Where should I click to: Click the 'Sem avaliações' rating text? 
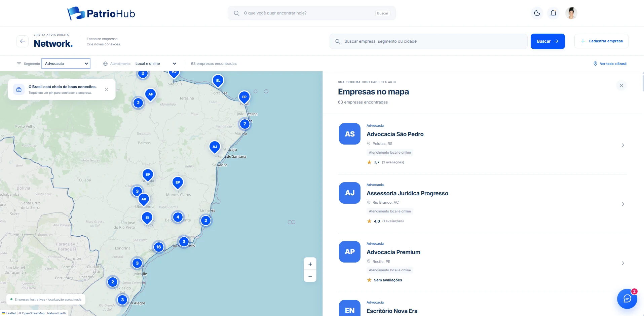(x=388, y=280)
